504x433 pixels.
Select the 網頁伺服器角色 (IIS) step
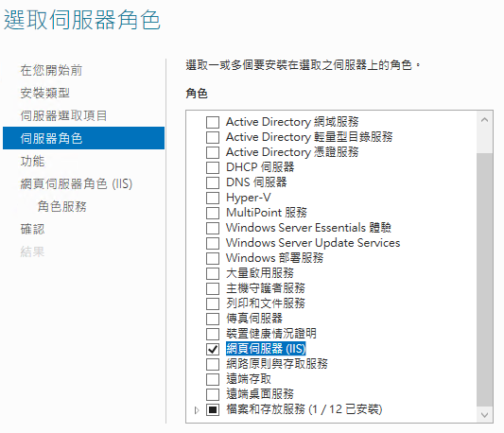click(77, 183)
